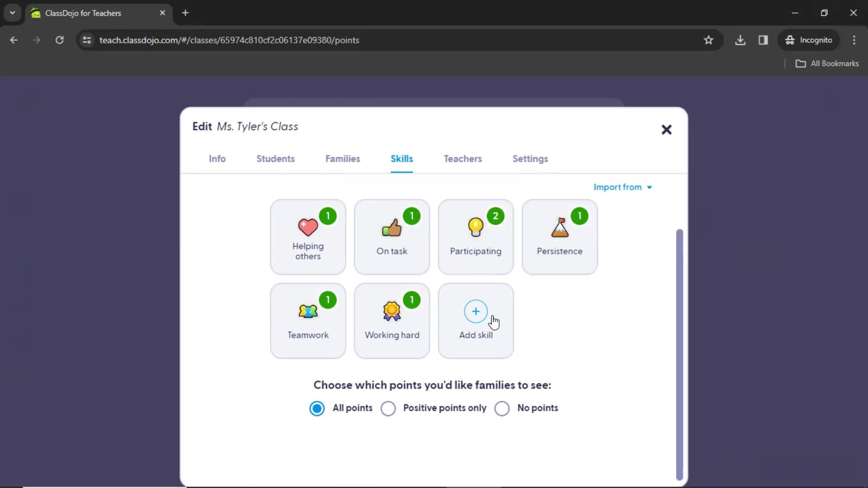Open the Families settings tab
The width and height of the screenshot is (868, 488).
tap(343, 159)
